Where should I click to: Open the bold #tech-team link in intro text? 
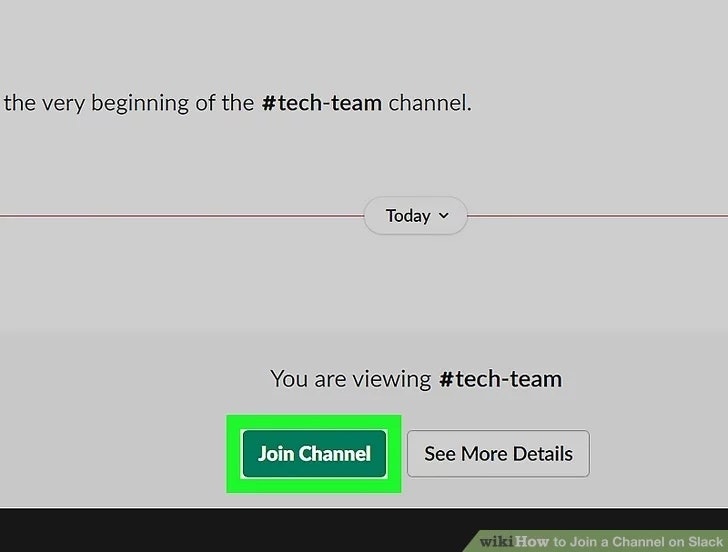pos(322,103)
